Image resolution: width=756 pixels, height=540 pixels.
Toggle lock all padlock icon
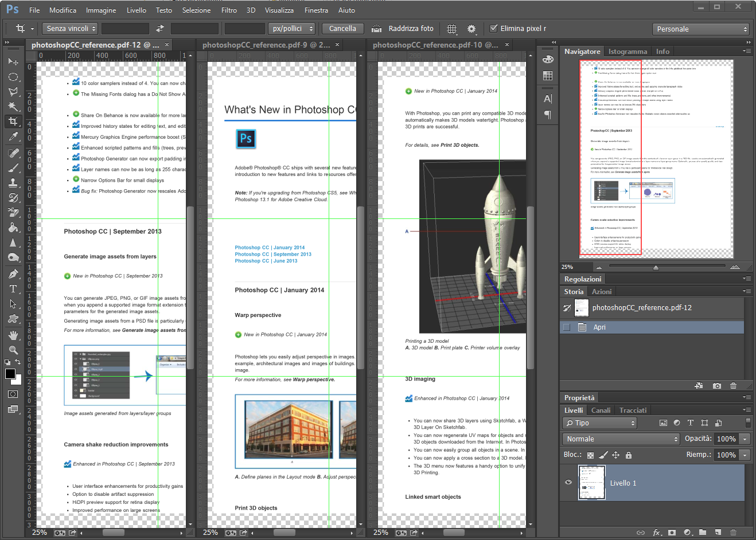click(628, 455)
